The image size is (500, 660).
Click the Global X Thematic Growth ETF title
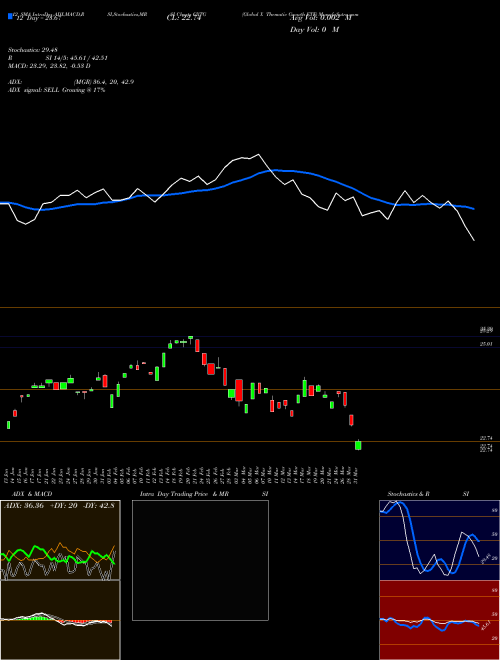coord(301,14)
